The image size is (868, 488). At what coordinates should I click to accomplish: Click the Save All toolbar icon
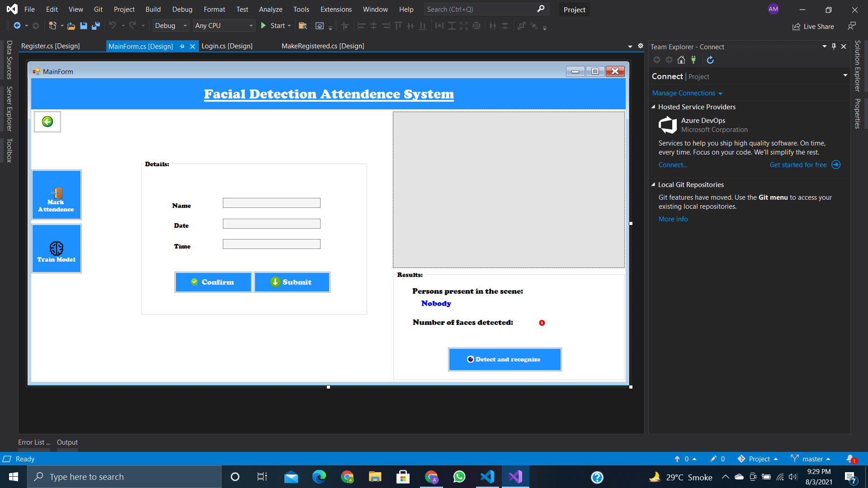[95, 26]
